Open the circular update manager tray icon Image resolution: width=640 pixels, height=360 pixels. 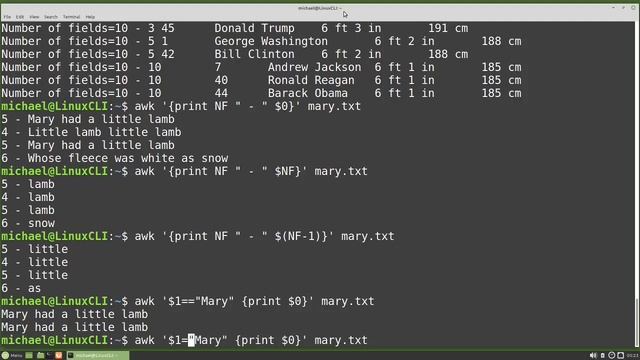click(x=611, y=356)
